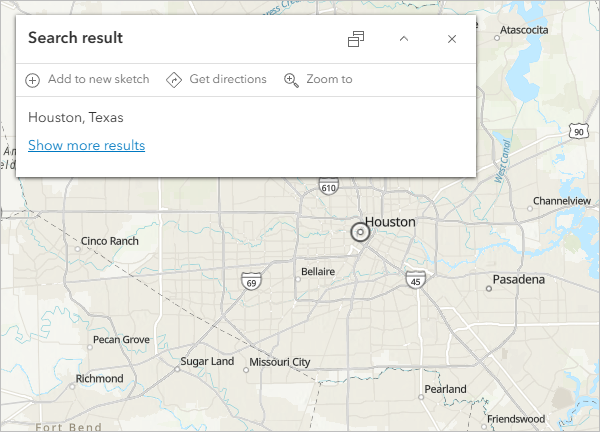Choose Get directions for Houston
This screenshot has width=600, height=432.
click(x=216, y=79)
